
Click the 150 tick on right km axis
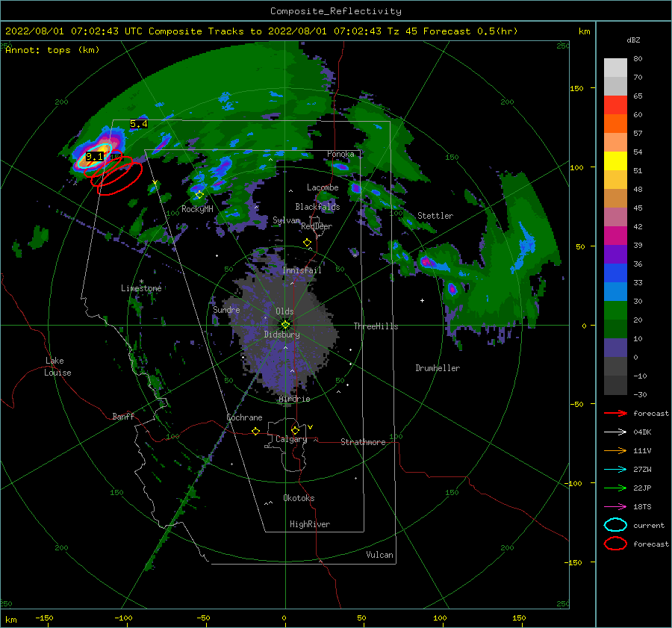576,88
